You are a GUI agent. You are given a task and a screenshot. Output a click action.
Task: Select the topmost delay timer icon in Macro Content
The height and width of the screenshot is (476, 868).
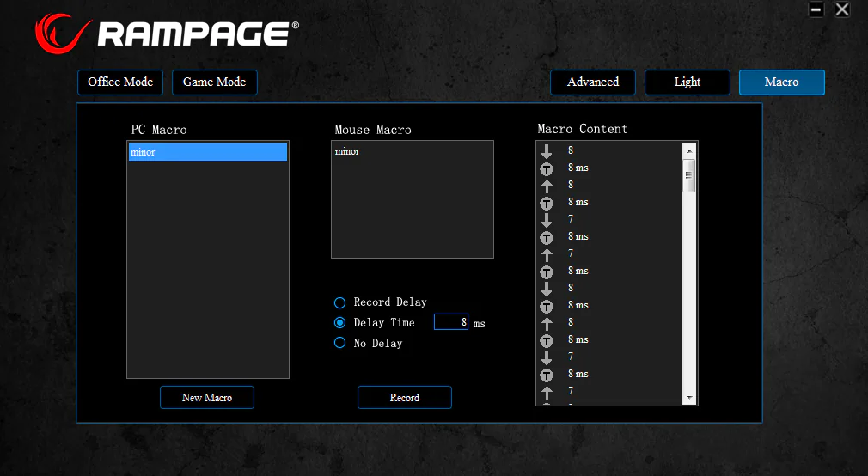[547, 168]
